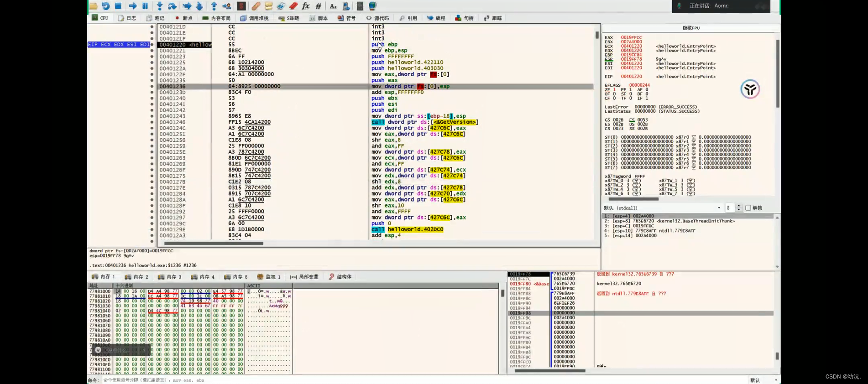Screen dimensions: 868x384
Task: Open the Patches bandage icon
Action: [256, 6]
